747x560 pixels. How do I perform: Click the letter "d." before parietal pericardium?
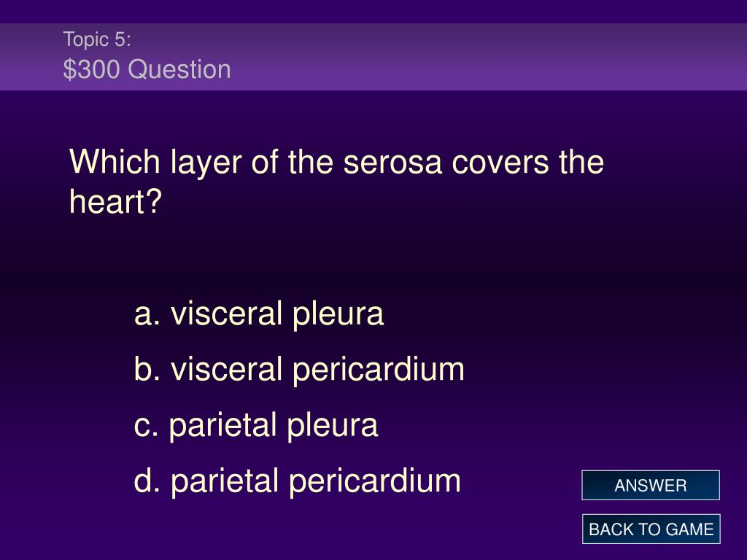point(147,481)
